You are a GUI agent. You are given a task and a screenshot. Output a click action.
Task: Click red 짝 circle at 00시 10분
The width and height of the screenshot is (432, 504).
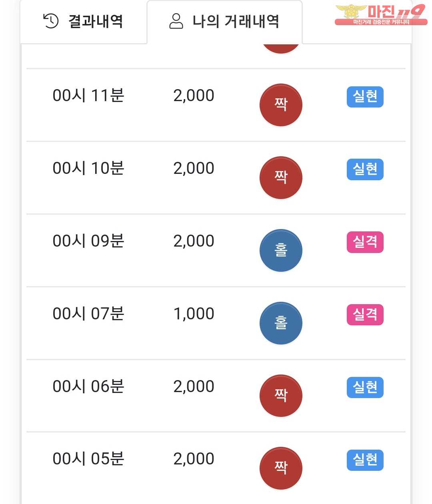click(281, 177)
